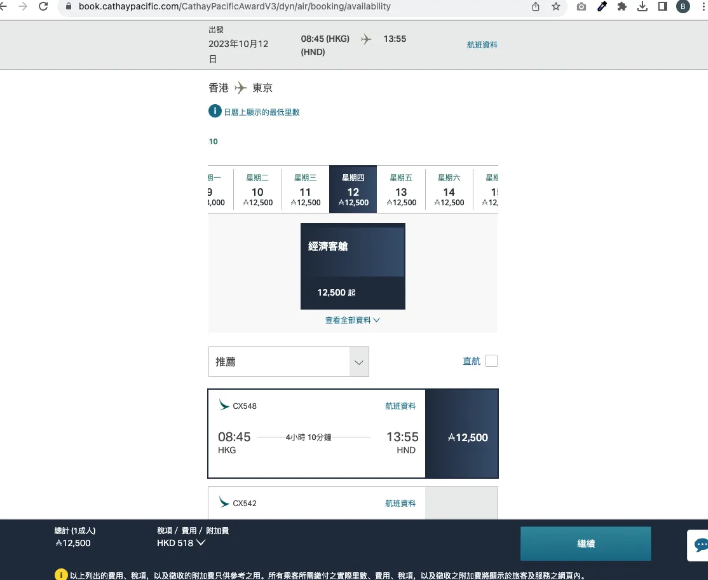Open the Chrome three-dot menu
Image resolution: width=708 pixels, height=580 pixels.
pos(701,6)
